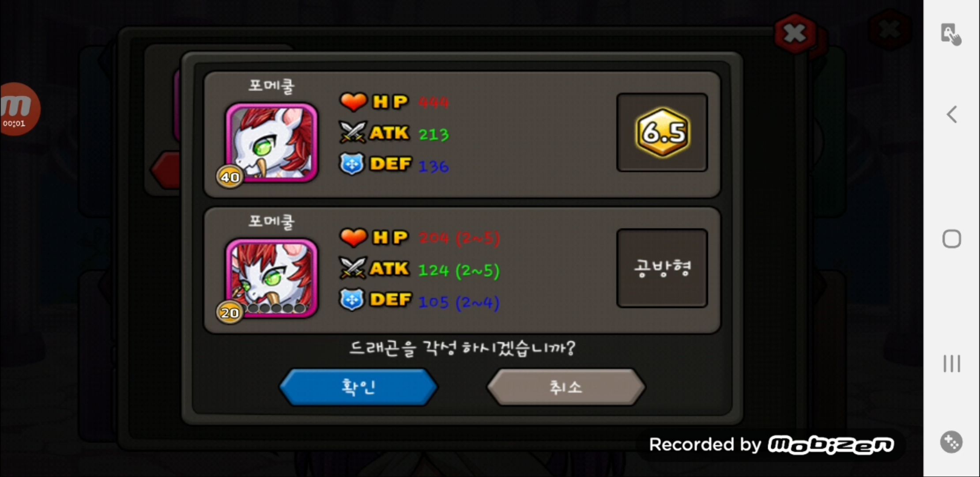Tap the heart HP icon in upper card
The width and height of the screenshot is (980, 477).
[x=353, y=102]
